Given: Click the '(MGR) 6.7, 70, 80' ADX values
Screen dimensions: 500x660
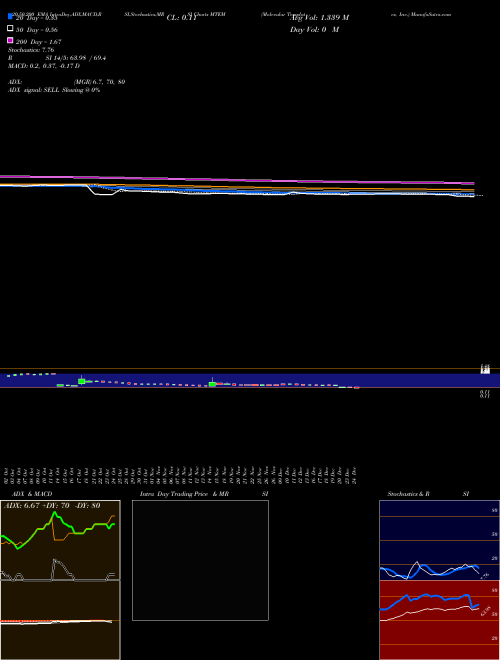Looking at the screenshot, I should click(x=99, y=82).
